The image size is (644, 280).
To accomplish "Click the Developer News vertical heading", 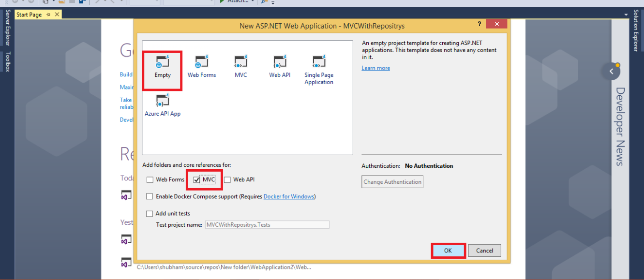I will tap(620, 127).
